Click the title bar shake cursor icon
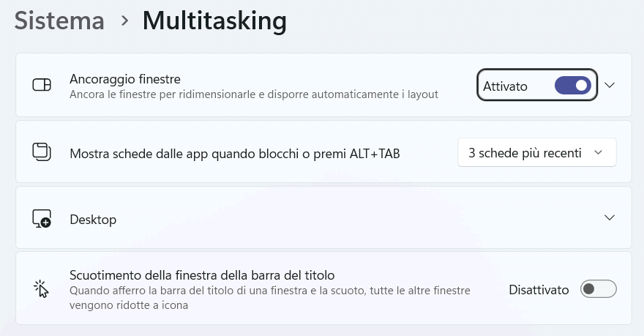Viewport: 644px width, 336px height. click(x=42, y=289)
